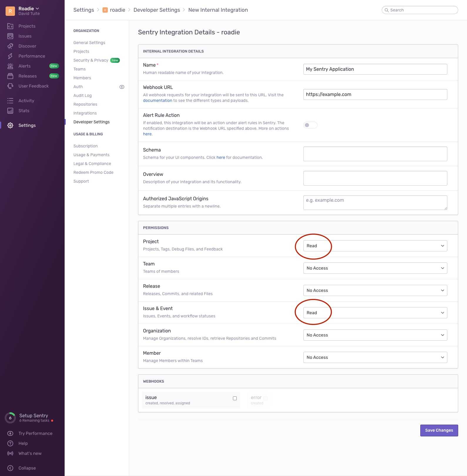This screenshot has width=467, height=476.
Task: Open Usage & Payments page
Action: (x=91, y=155)
